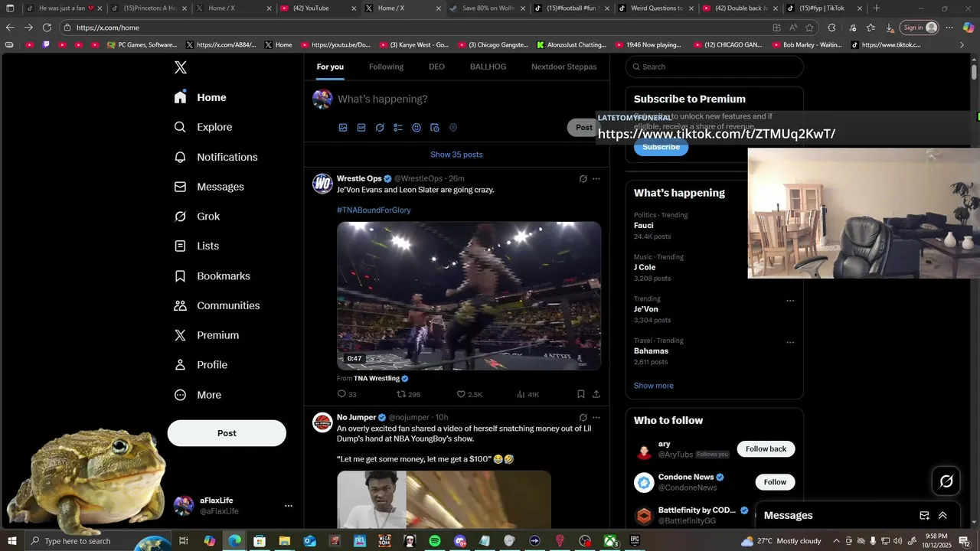The image size is (980, 551).
Task: Click Subscribe in Premium card
Action: [x=661, y=147]
